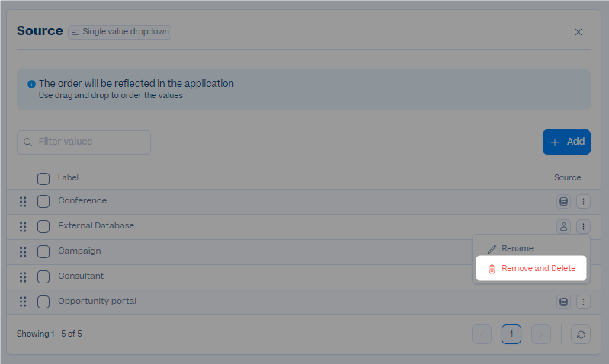Screen dimensions: 609x364
Task: Open the three-dot menu for Conference
Action: point(583,201)
